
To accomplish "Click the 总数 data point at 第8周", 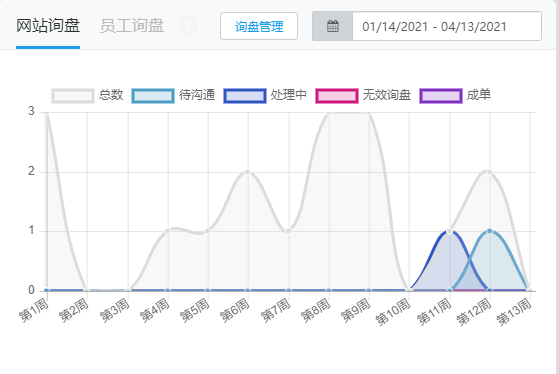I will click(328, 113).
